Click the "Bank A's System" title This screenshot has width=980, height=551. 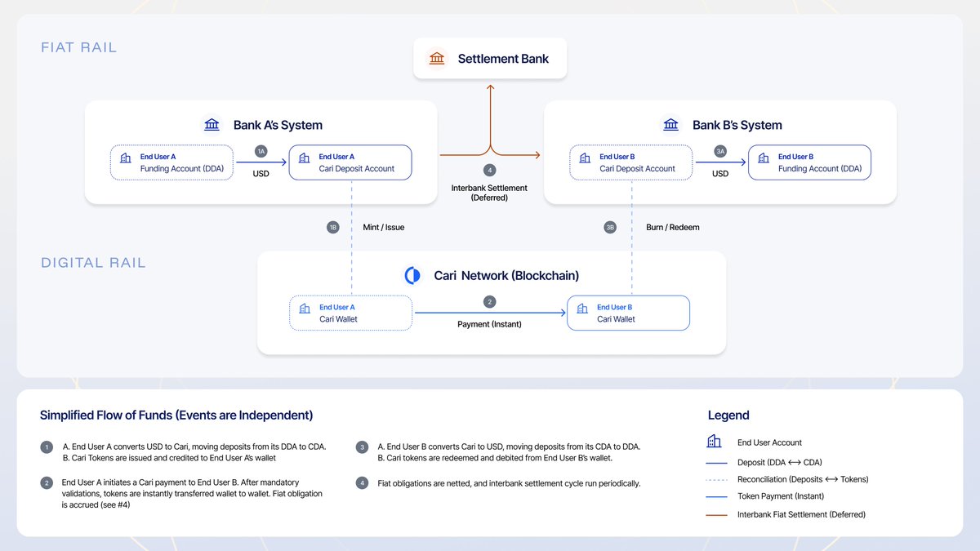click(x=278, y=125)
